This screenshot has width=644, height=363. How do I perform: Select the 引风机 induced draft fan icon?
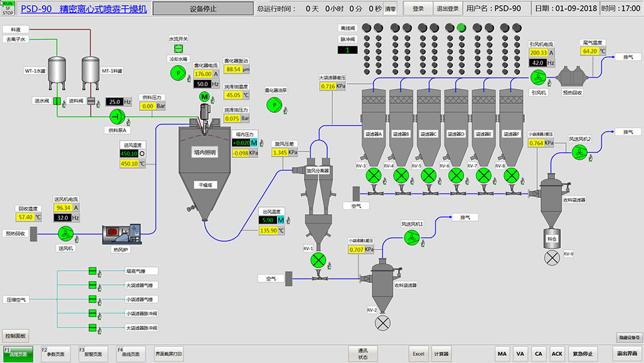click(537, 77)
